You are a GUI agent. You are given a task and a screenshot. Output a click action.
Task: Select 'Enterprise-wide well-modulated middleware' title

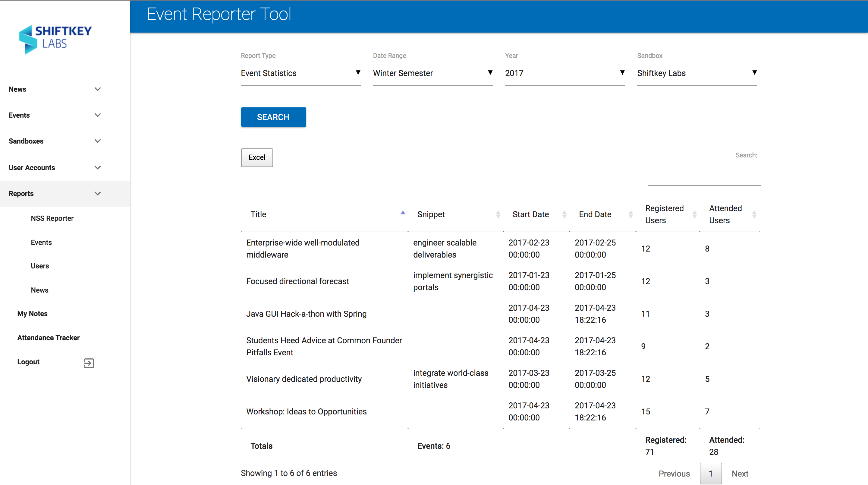pos(303,249)
